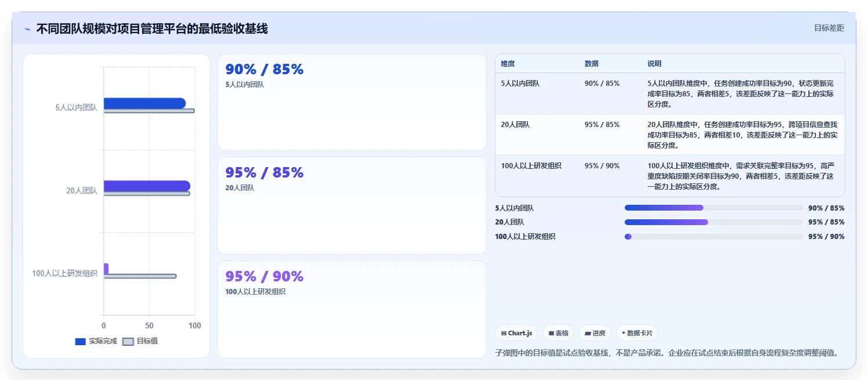868x380 pixels.
Task: Click the short purple bar for 100人以上研发组织
Action: [x=106, y=269]
